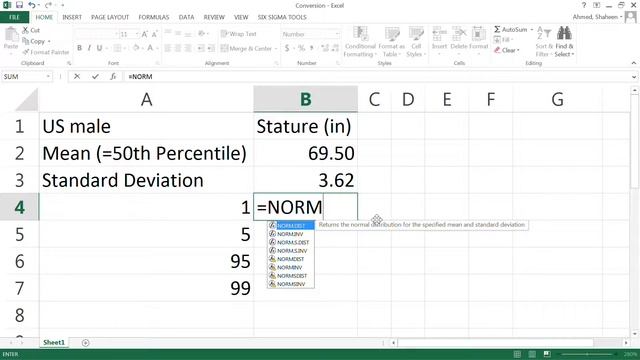The width and height of the screenshot is (640, 360).
Task: Switch to PAGE LAYOUT tab
Action: point(110,17)
